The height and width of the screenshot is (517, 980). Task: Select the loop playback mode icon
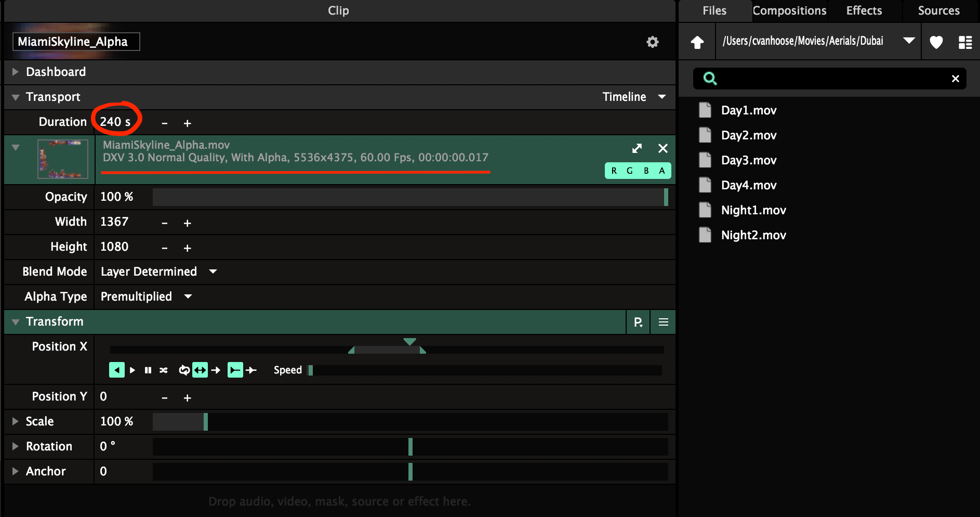click(184, 370)
